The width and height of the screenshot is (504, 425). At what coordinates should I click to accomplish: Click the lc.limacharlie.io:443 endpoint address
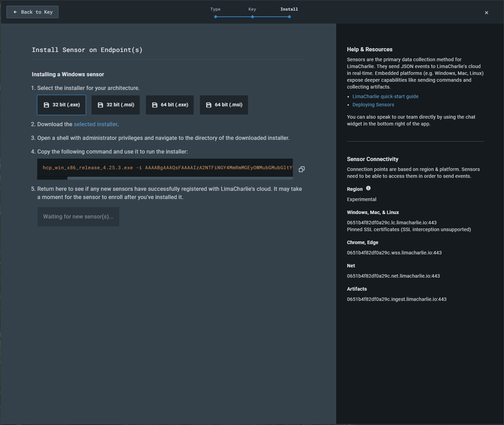click(392, 223)
